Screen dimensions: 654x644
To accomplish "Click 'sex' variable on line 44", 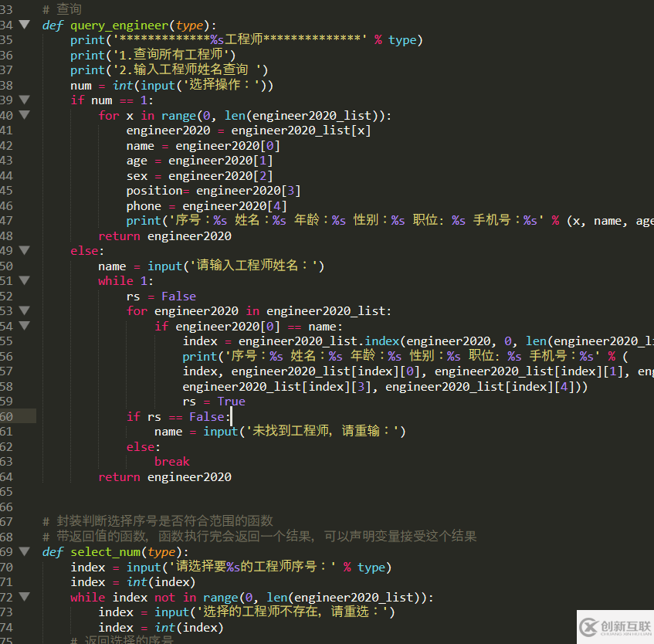I will 137,176.
